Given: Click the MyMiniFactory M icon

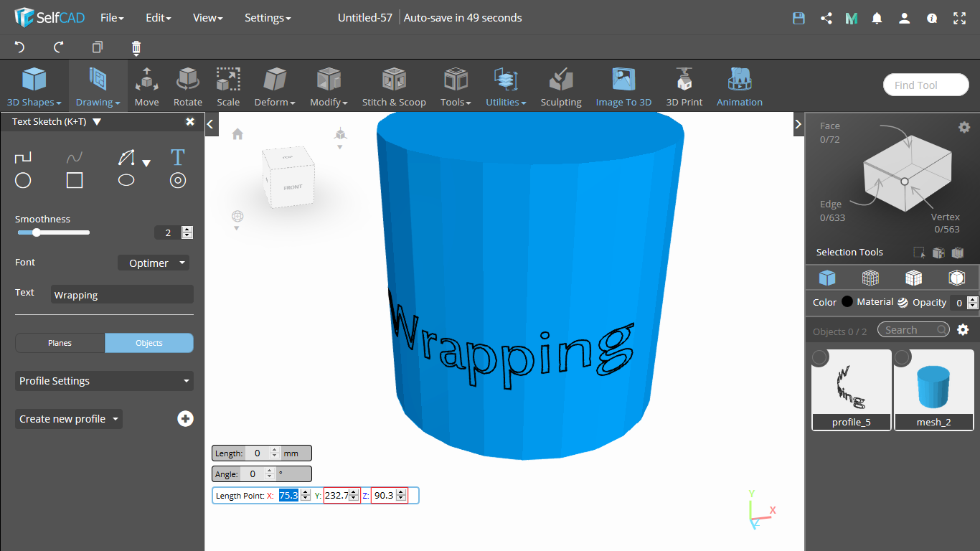Looking at the screenshot, I should pos(852,18).
